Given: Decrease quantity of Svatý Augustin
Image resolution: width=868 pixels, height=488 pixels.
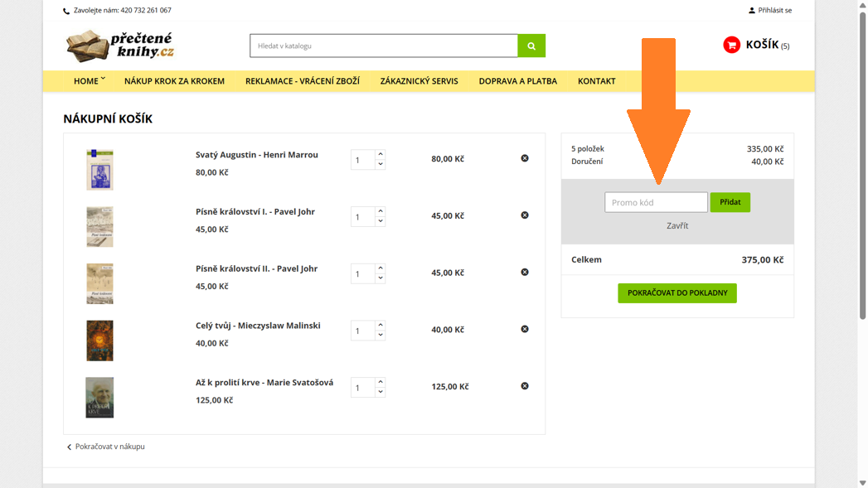Looking at the screenshot, I should tap(381, 164).
